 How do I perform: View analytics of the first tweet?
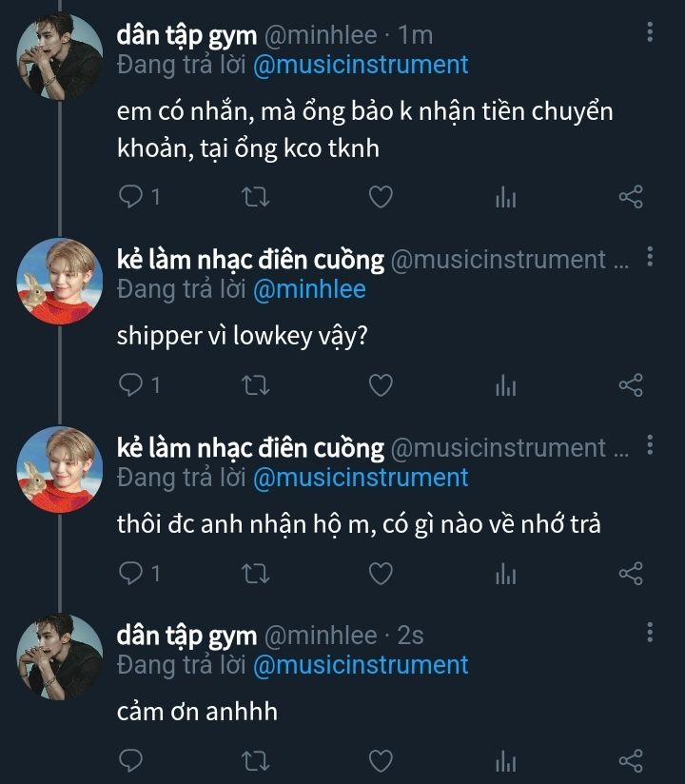(x=505, y=197)
